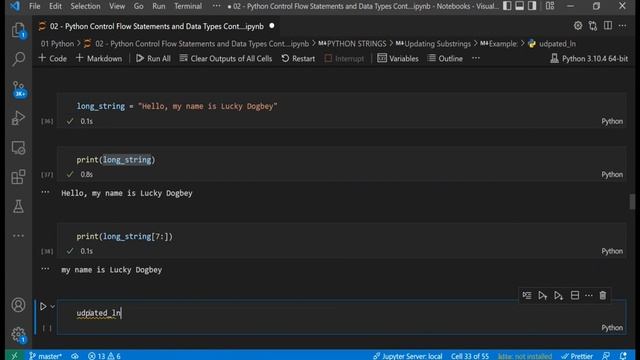
Task: Open the File menu
Action: [35, 6]
